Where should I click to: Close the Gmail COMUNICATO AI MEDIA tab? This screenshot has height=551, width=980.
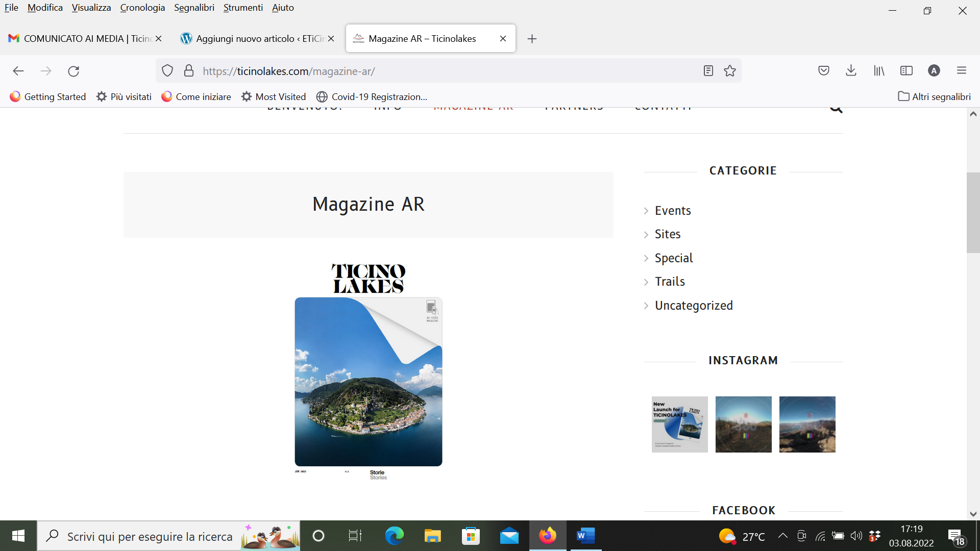(158, 39)
